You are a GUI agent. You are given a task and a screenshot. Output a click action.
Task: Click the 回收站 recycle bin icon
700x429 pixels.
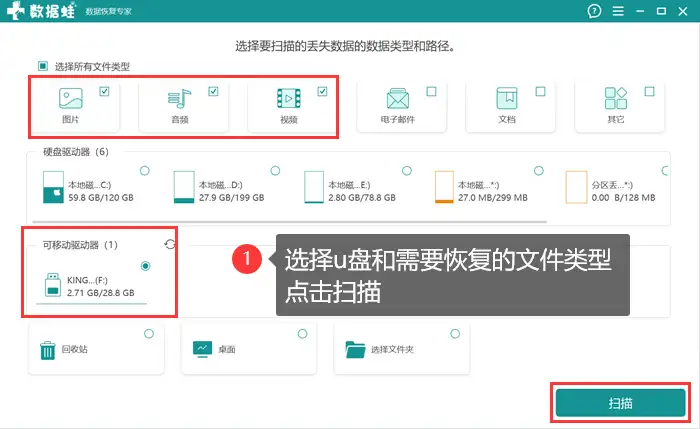[47, 350]
